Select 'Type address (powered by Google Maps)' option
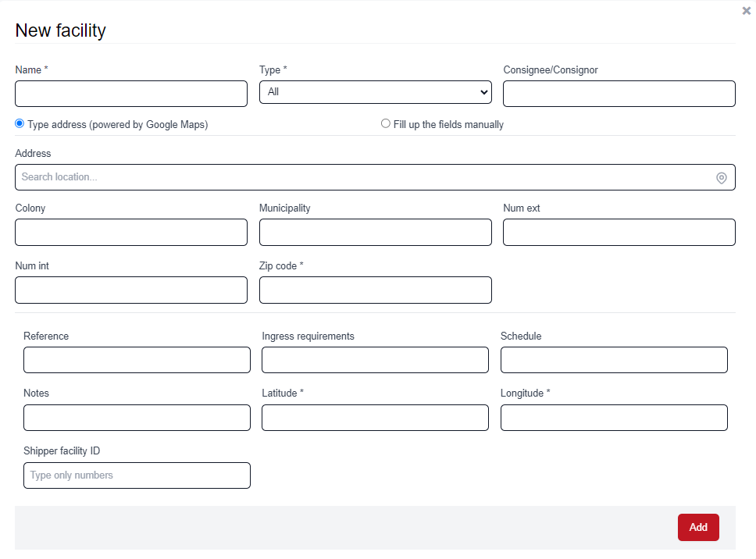Viewport: 756px width, 559px height. [x=18, y=123]
